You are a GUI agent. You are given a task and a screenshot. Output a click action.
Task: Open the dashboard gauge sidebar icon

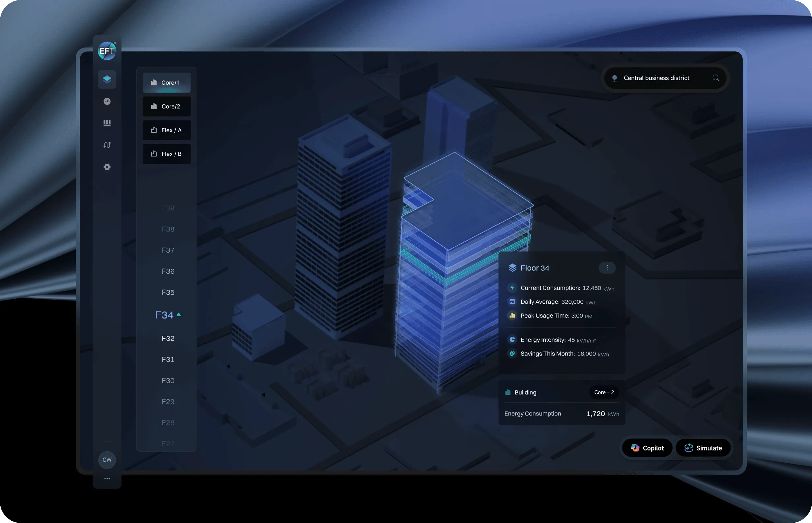pos(107,101)
